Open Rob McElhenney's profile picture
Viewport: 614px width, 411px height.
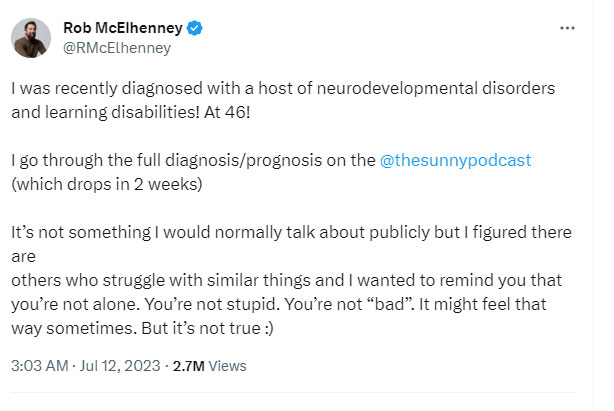tap(31, 37)
